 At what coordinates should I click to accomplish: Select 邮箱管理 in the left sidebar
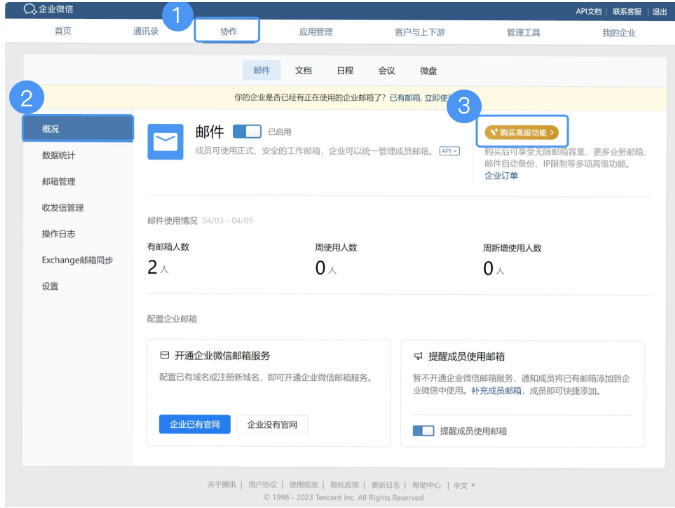click(x=58, y=182)
